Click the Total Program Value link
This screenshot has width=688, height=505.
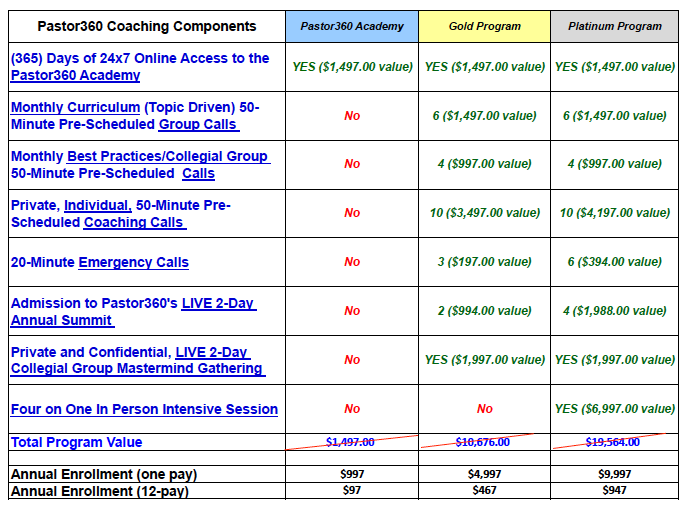click(77, 442)
